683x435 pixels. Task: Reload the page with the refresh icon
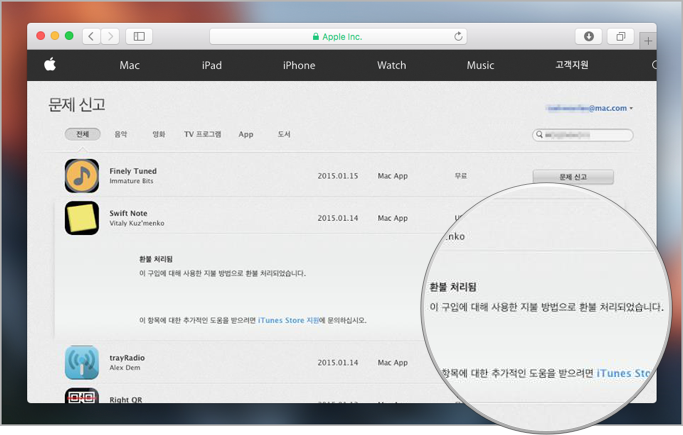(458, 37)
